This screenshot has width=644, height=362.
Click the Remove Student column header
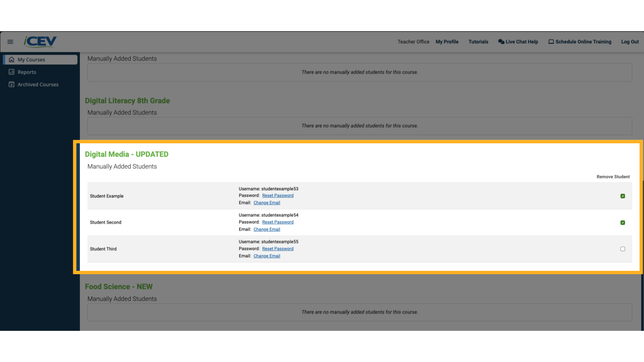[613, 177]
